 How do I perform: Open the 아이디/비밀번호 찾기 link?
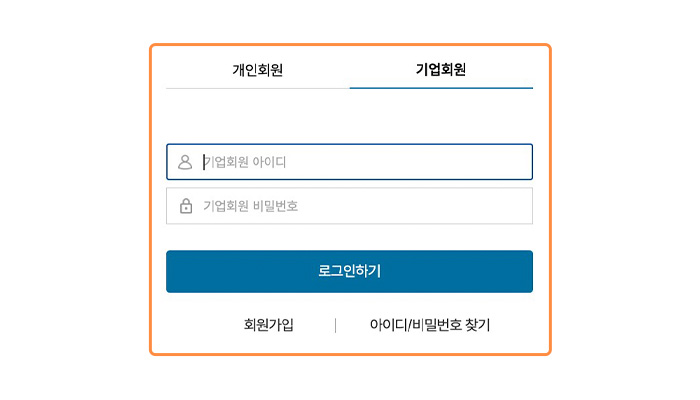pos(430,325)
